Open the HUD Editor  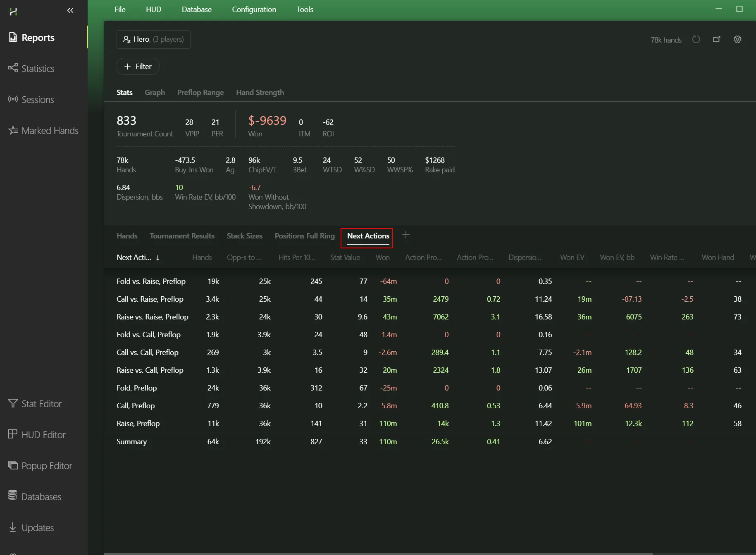click(x=43, y=435)
